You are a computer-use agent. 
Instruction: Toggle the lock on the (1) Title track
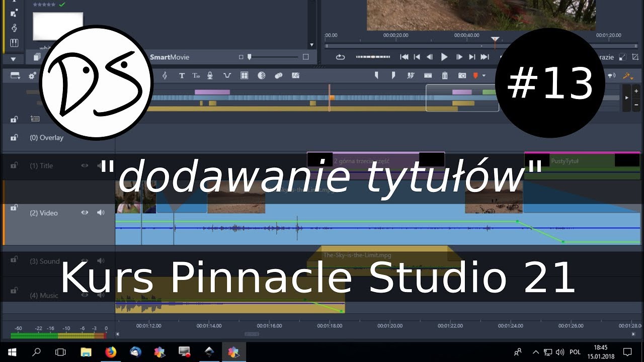14,165
